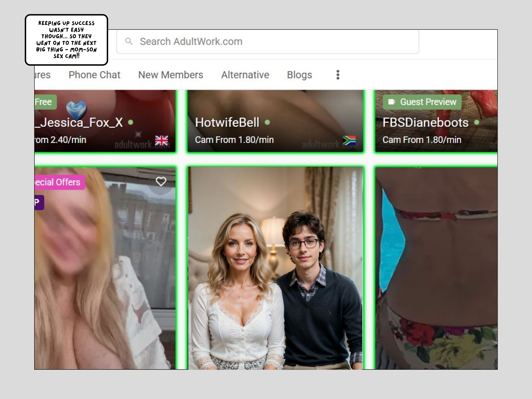Expand the three-dot more menu
Screen dimensions: 532x399
tap(338, 75)
